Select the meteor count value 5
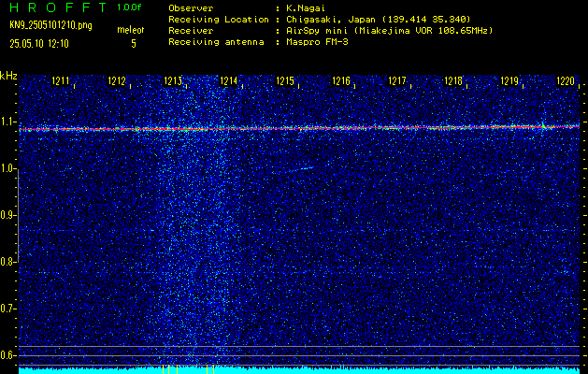Viewport: 588px width, 374px height. click(134, 44)
